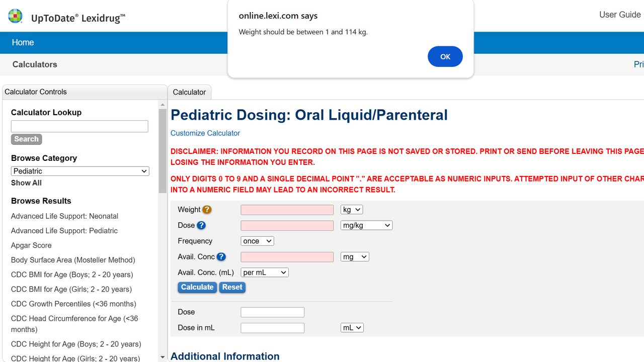Open the weight unit kg dropdown
Image resolution: width=644 pixels, height=362 pixels.
351,210
